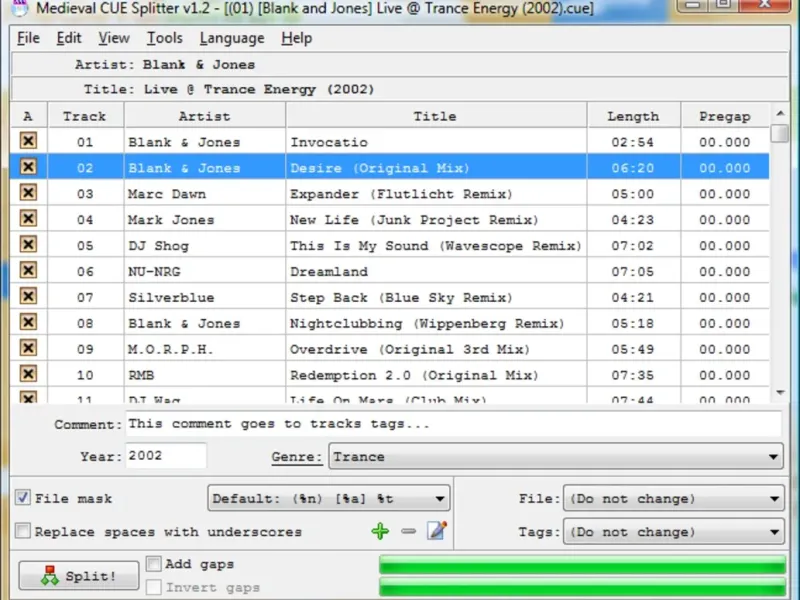Open the edit mask pencil icon

tap(437, 531)
